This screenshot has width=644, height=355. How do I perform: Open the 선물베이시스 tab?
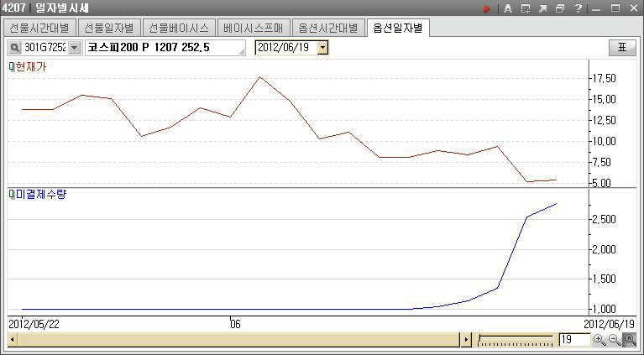(x=178, y=28)
